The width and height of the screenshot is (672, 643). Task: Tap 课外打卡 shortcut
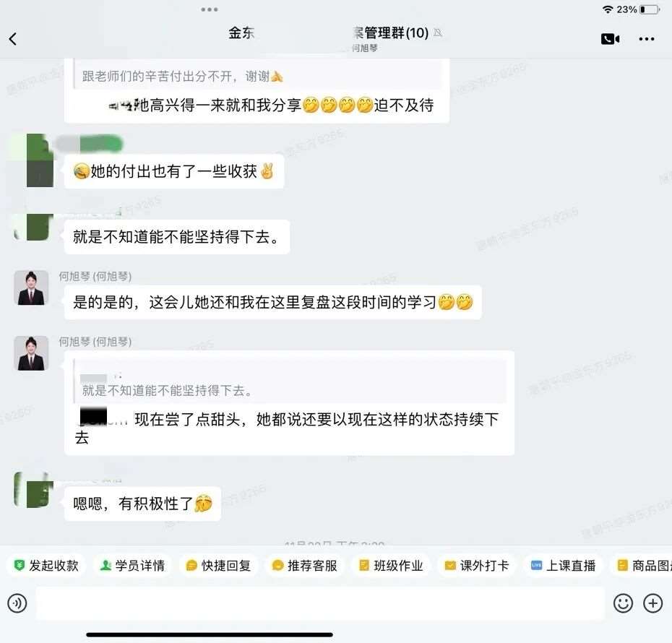477,566
